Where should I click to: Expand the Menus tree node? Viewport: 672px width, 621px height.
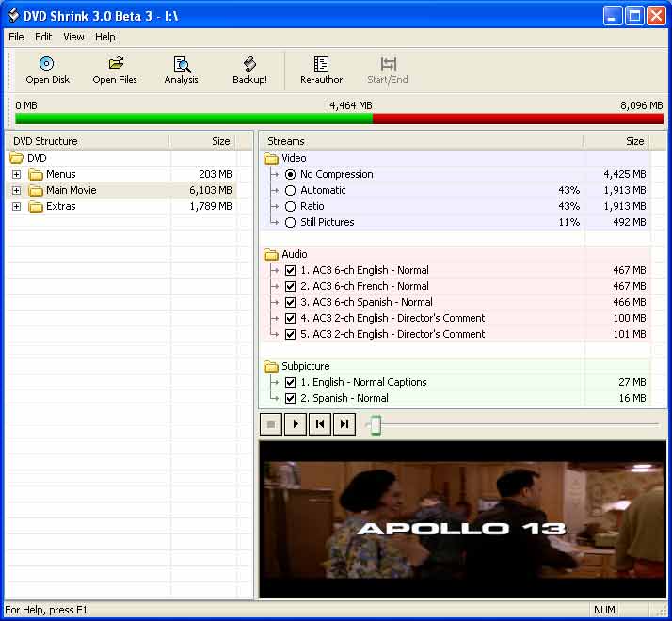coord(16,174)
